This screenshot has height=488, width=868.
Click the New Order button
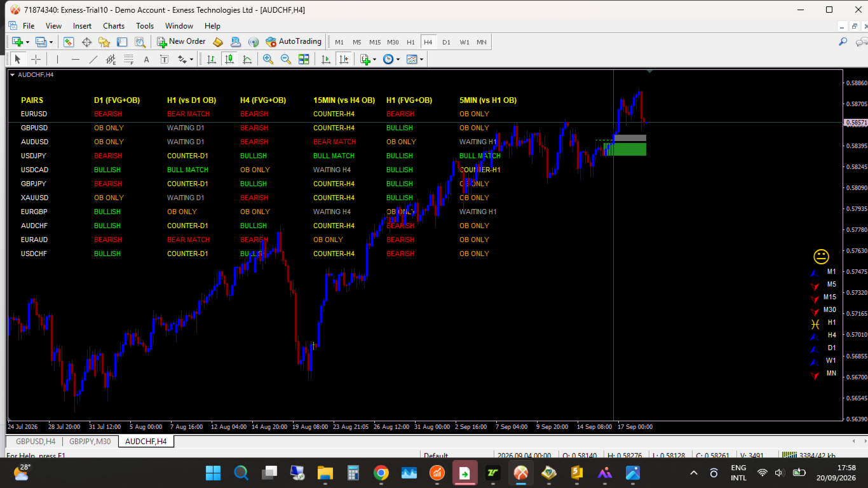181,42
